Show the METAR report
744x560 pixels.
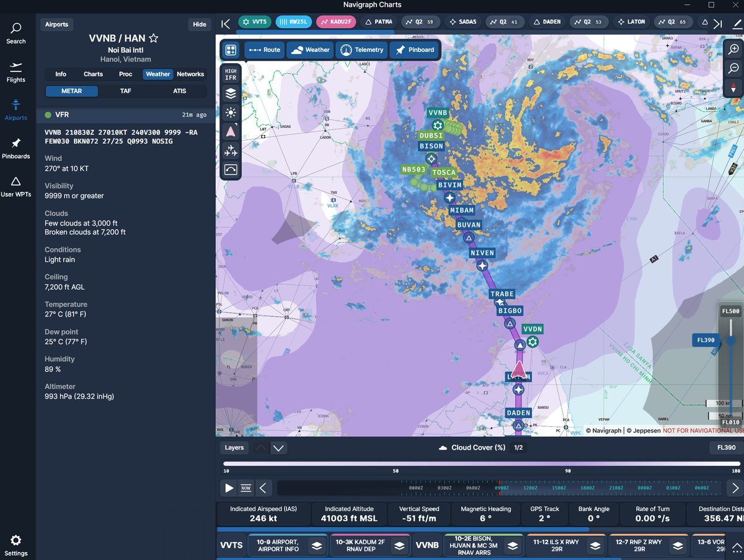[71, 91]
